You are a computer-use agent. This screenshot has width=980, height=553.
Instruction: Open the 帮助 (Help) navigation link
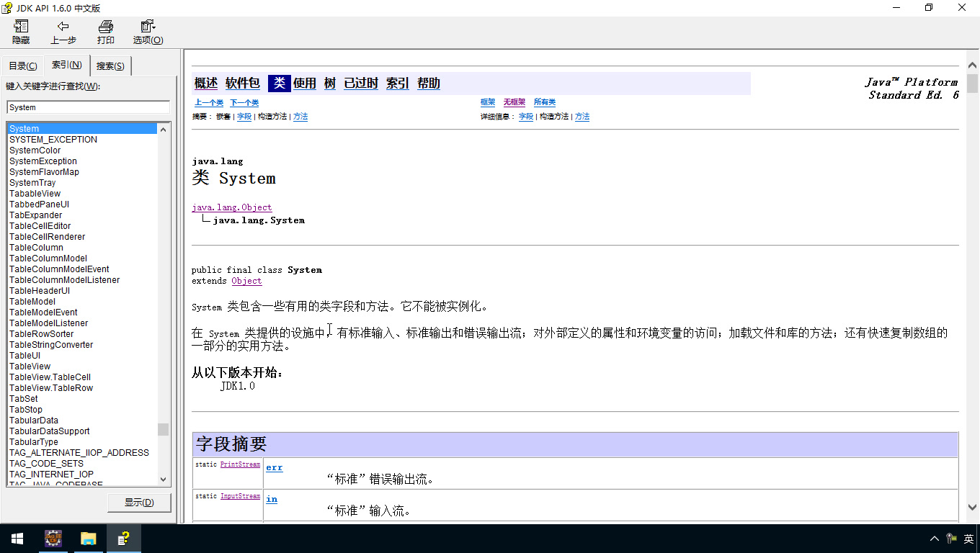tap(429, 84)
